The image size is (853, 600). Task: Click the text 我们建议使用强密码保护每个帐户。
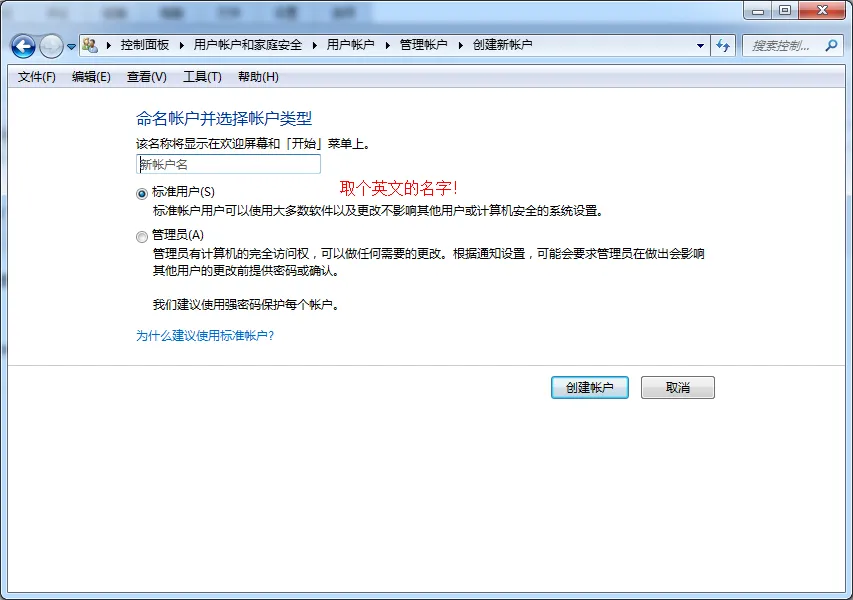click(247, 305)
